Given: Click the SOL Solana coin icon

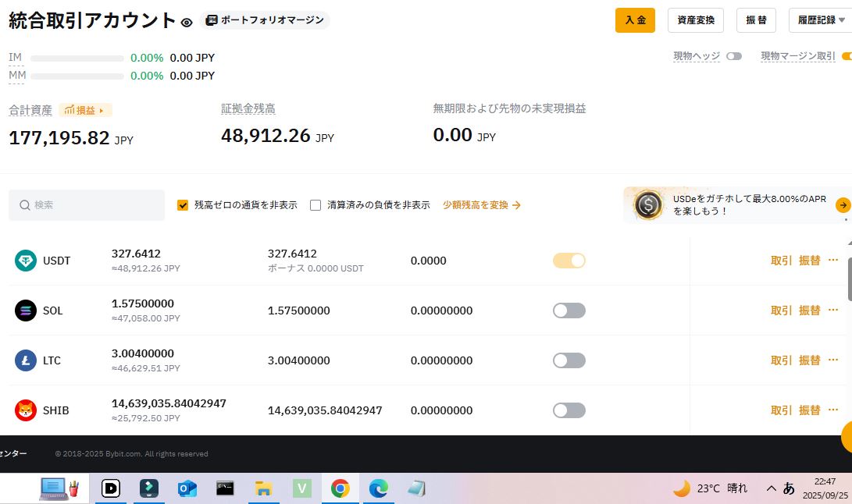Looking at the screenshot, I should tap(26, 311).
